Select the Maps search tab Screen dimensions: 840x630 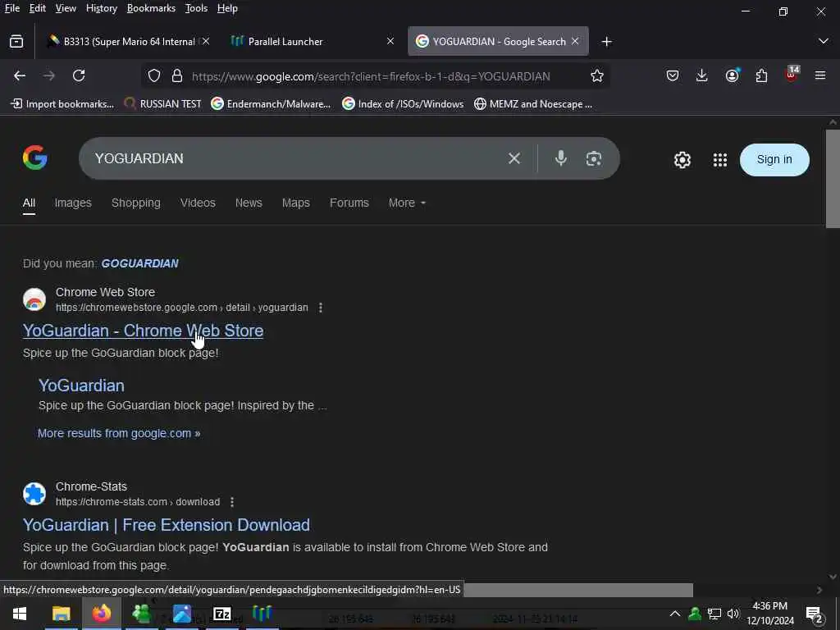click(295, 203)
